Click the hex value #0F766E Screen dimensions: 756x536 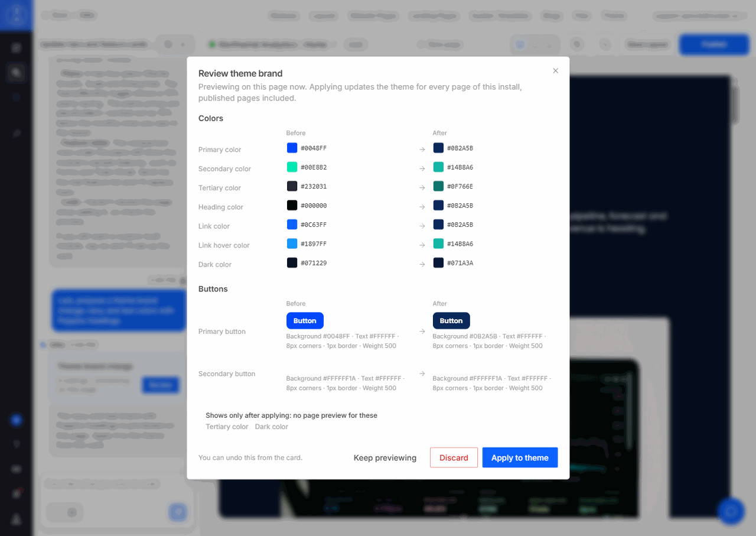(460, 186)
